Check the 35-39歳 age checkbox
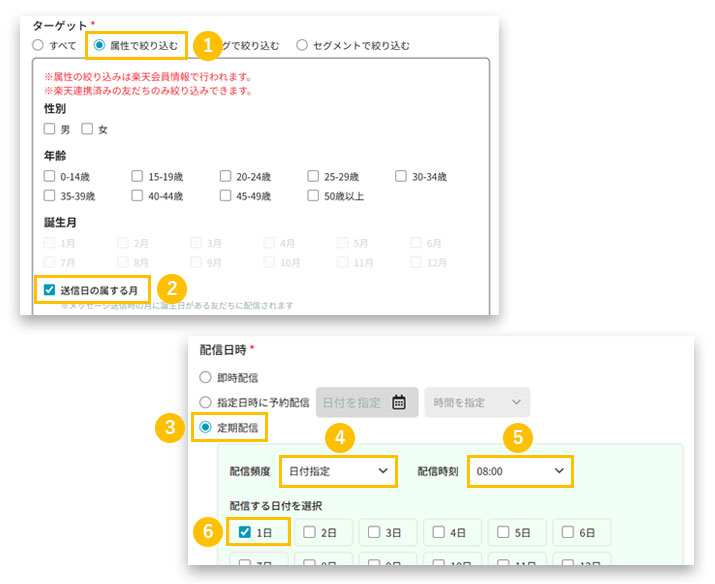The image size is (715, 584). [x=49, y=196]
